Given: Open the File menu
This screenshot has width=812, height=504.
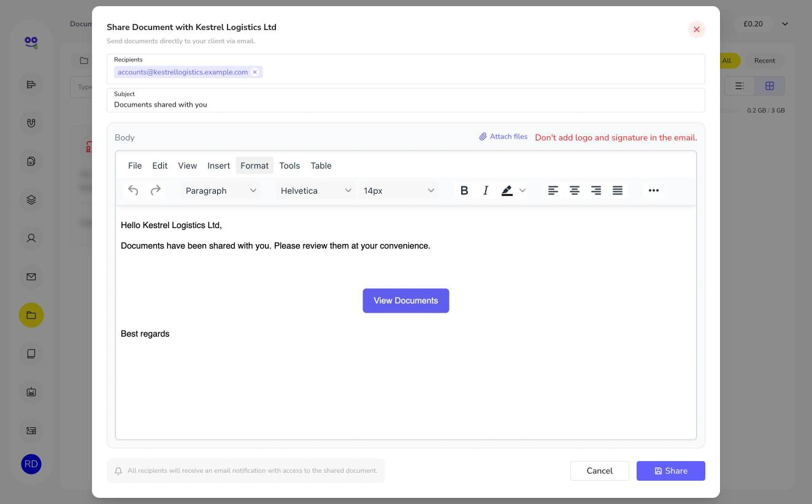Looking at the screenshot, I should [135, 166].
